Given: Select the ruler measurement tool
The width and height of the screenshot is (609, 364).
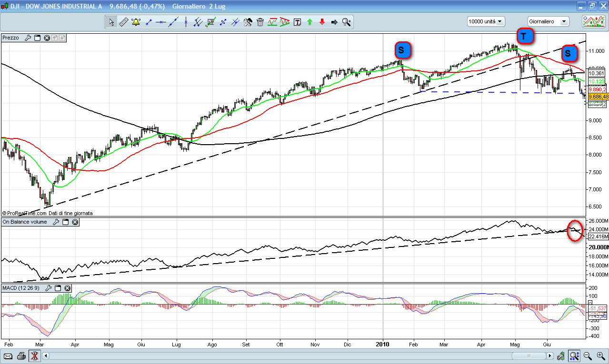Looking at the screenshot, I should tap(123, 22).
